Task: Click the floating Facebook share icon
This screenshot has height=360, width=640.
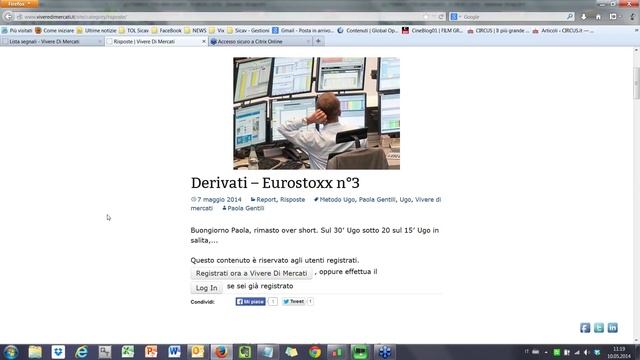Action: pyautogui.click(x=585, y=328)
